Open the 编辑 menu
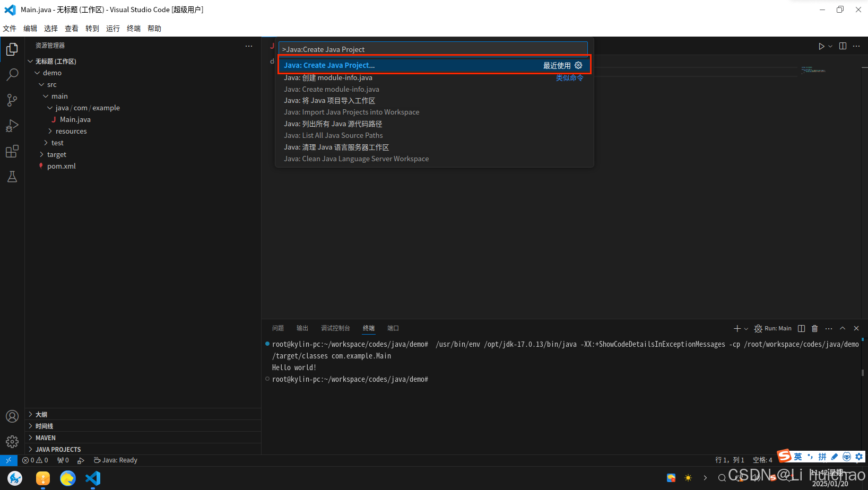This screenshot has width=868, height=490. click(30, 29)
